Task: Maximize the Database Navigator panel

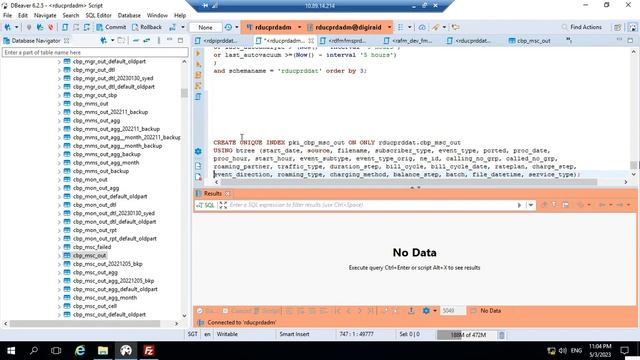Action: point(180,40)
